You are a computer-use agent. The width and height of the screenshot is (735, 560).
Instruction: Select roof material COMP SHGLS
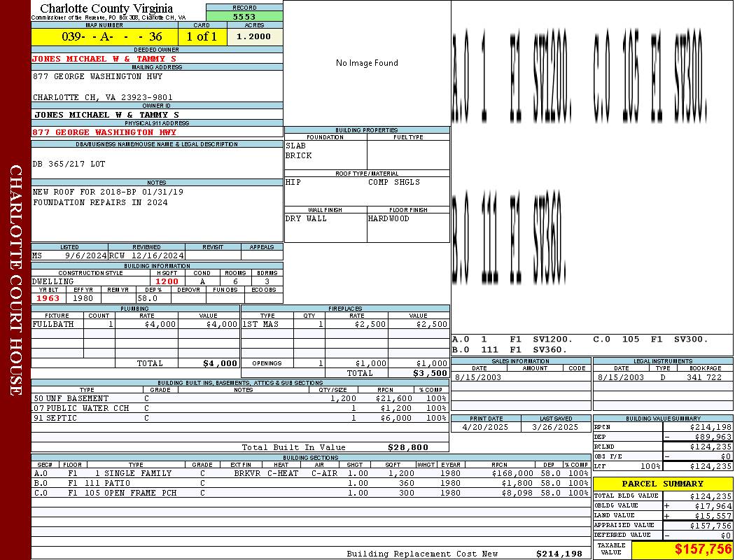[x=394, y=182]
